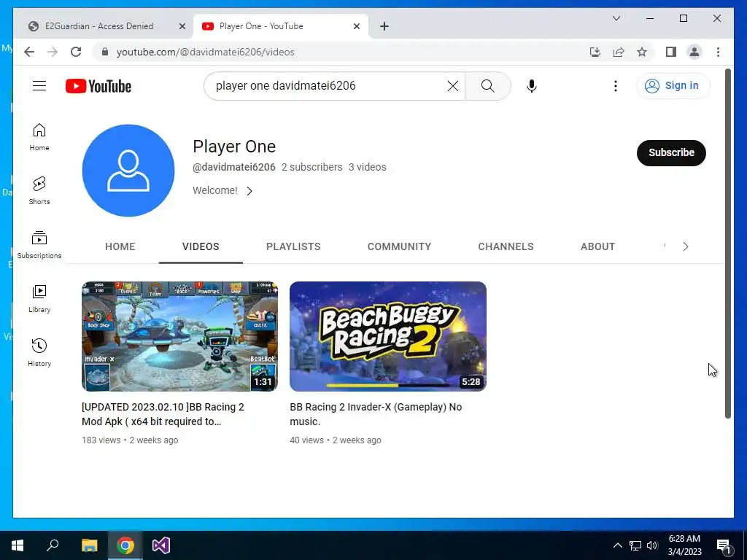Open Windows Start menu
The width and height of the screenshot is (747, 560).
18,545
